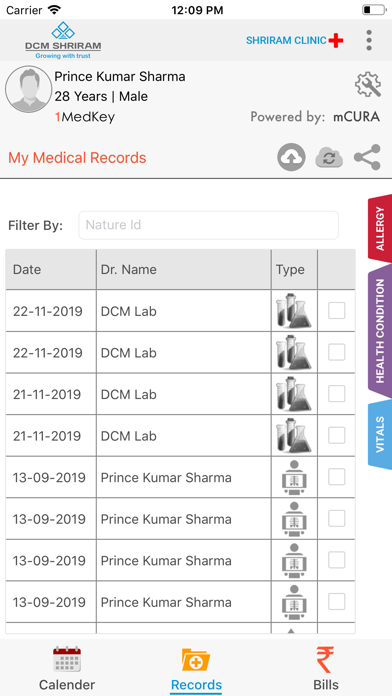Tap the settings wrench gear icon
This screenshot has height=696, width=392.
368,84
